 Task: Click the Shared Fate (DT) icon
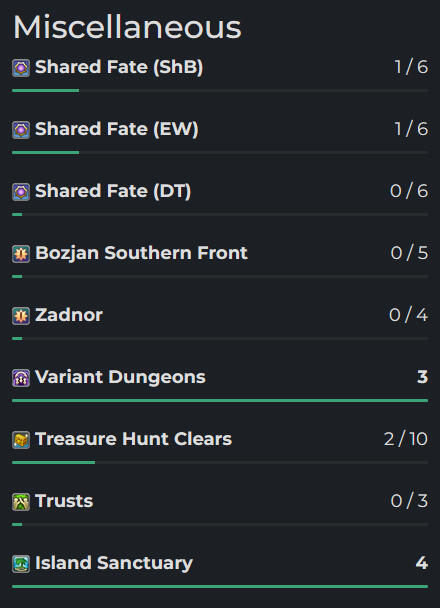tap(21, 192)
